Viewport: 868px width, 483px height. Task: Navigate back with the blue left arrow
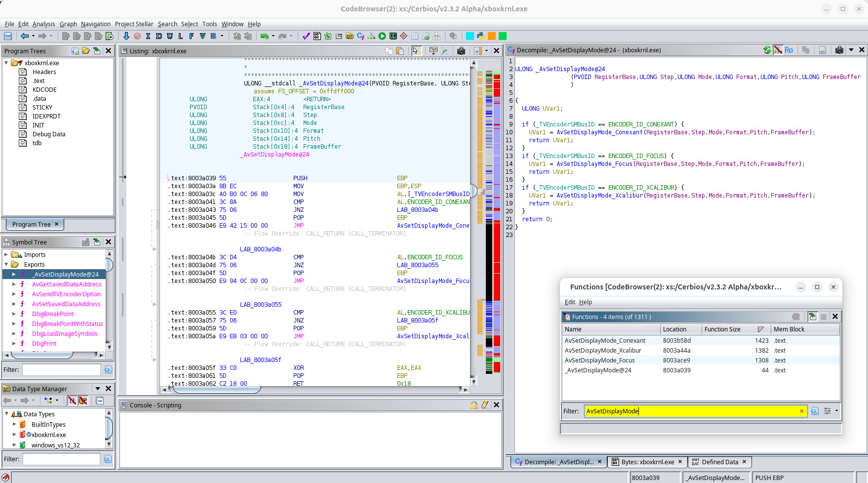coord(24,36)
